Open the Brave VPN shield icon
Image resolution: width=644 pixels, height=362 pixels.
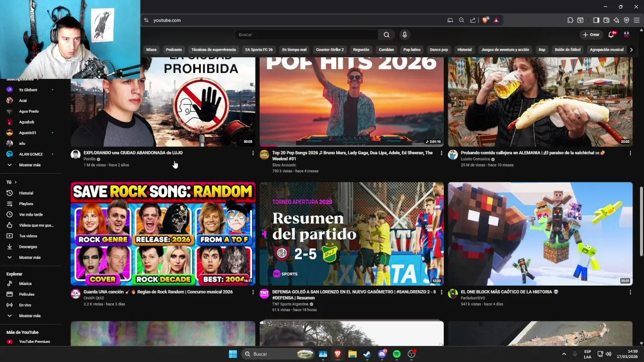tap(626, 20)
